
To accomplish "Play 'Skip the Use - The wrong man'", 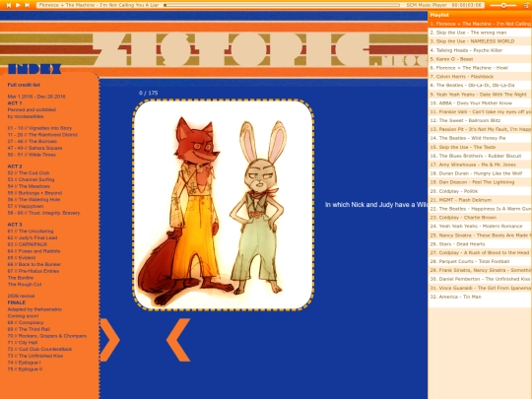I will [x=480, y=33].
